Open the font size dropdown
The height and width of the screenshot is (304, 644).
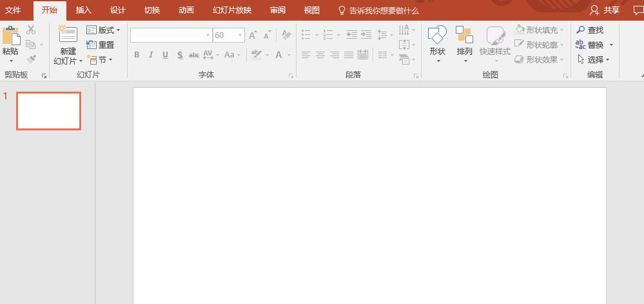[240, 35]
